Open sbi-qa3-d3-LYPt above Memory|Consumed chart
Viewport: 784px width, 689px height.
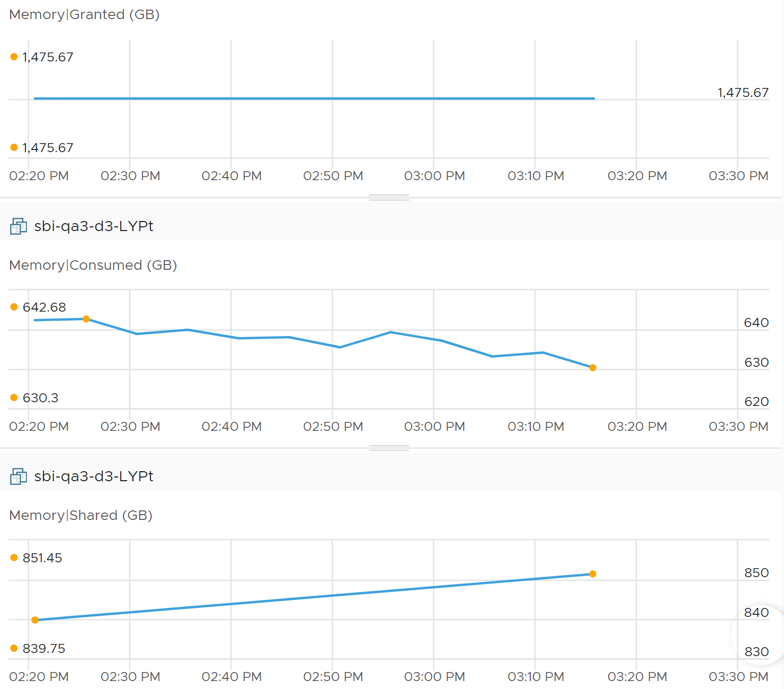[x=94, y=226]
